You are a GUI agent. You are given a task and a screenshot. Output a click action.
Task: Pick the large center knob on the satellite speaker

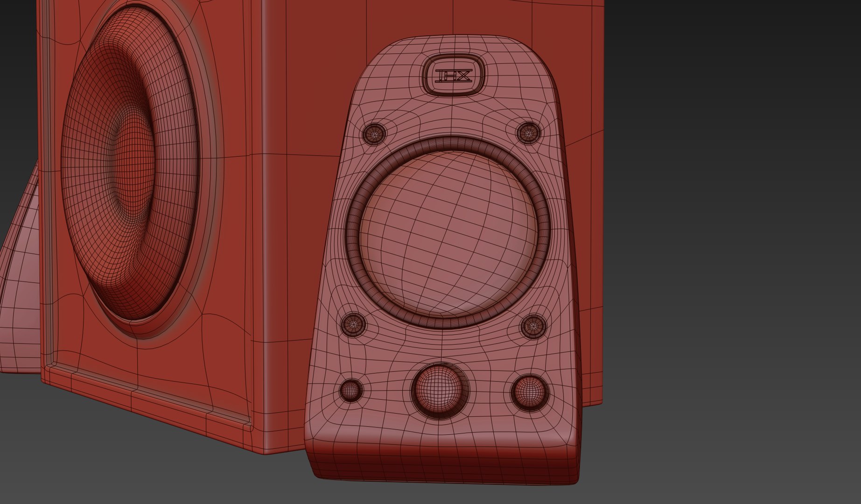[440, 390]
